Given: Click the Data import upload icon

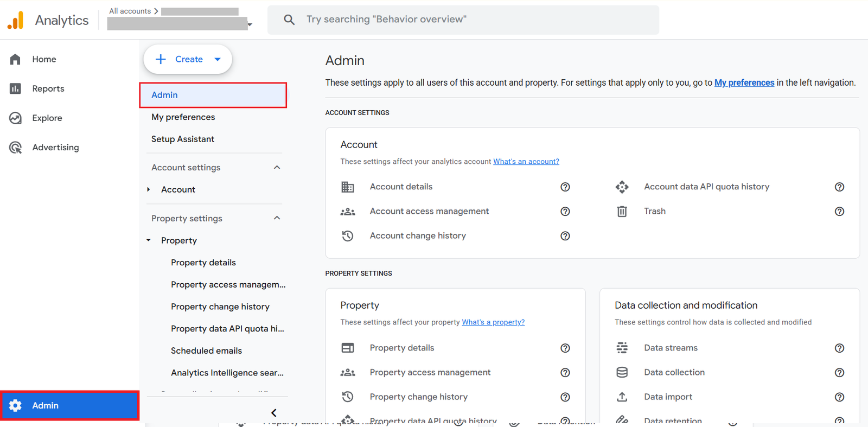Looking at the screenshot, I should click(622, 397).
